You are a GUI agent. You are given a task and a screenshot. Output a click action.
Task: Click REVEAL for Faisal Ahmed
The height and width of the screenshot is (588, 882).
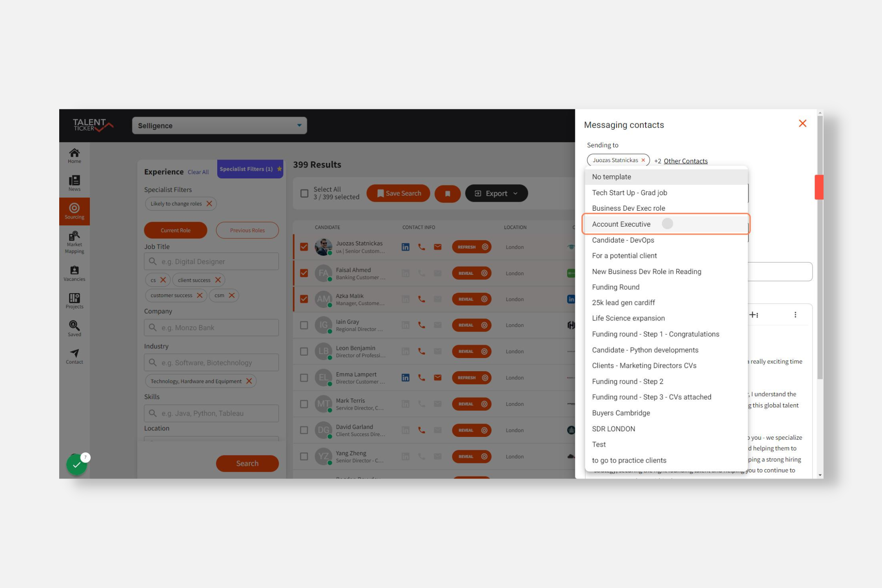[x=471, y=273]
